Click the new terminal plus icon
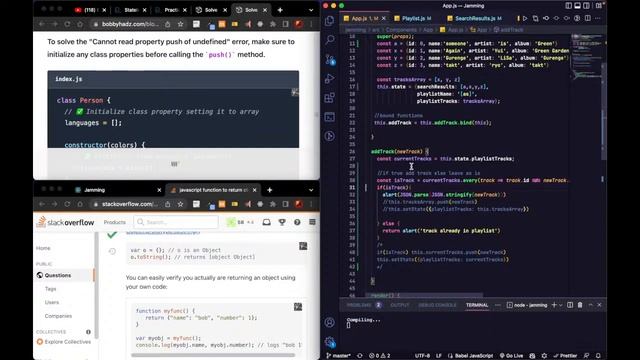The image size is (640, 360). point(554,305)
